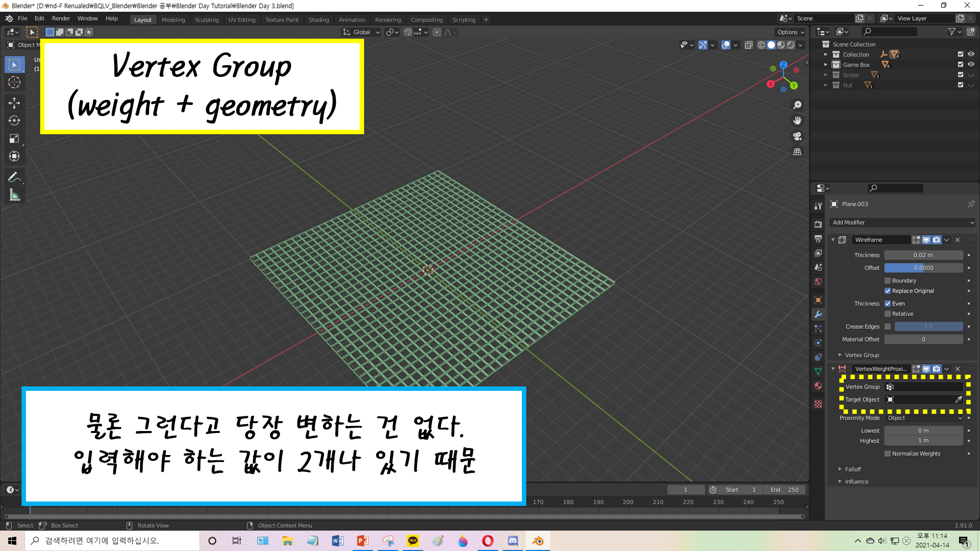Enable Normalize Weights checkbox
The width and height of the screenshot is (980, 551).
coord(887,454)
